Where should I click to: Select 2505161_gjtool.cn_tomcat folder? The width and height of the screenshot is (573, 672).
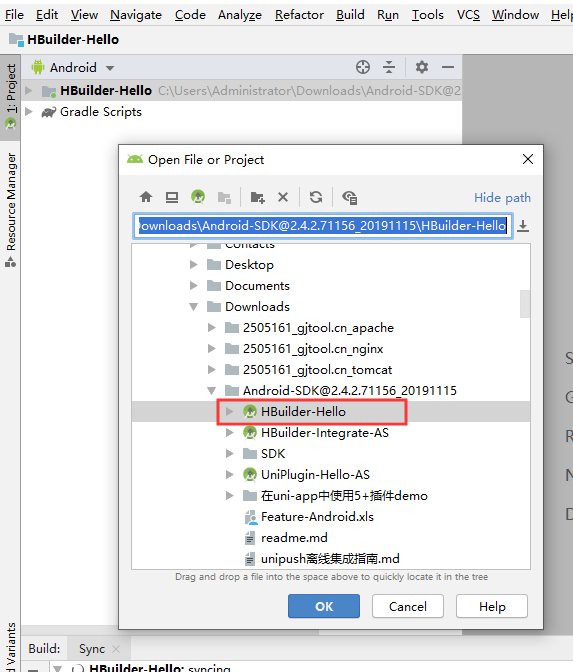pyautogui.click(x=331, y=369)
